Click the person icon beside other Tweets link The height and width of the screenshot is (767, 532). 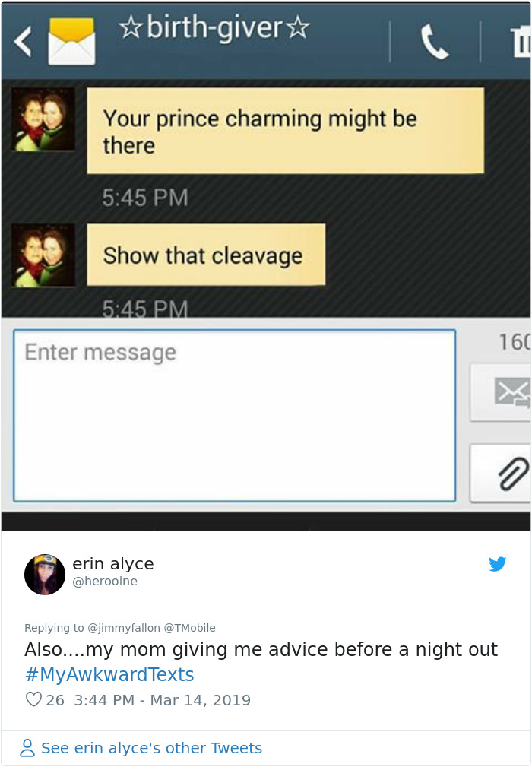[27, 748]
